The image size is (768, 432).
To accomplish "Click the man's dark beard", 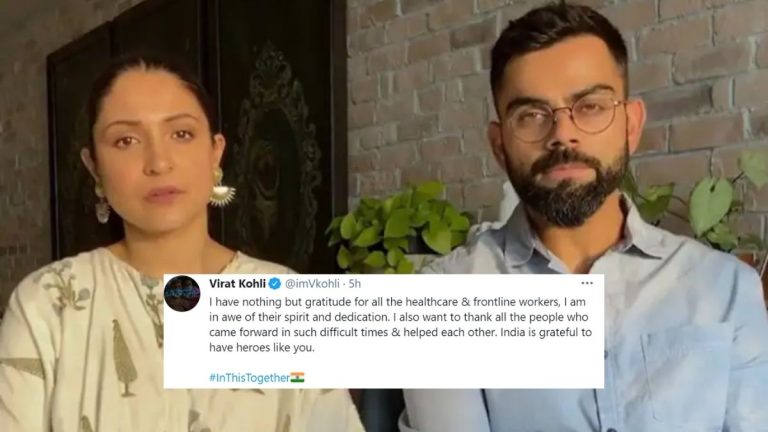I will click(568, 186).
